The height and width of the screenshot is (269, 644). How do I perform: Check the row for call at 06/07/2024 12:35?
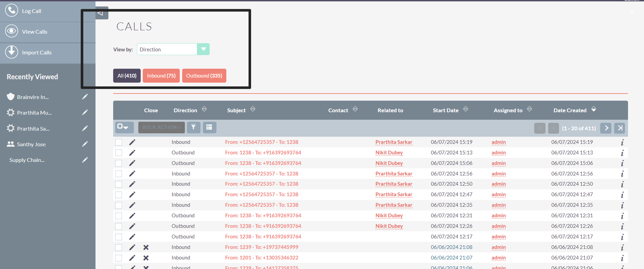click(x=119, y=205)
